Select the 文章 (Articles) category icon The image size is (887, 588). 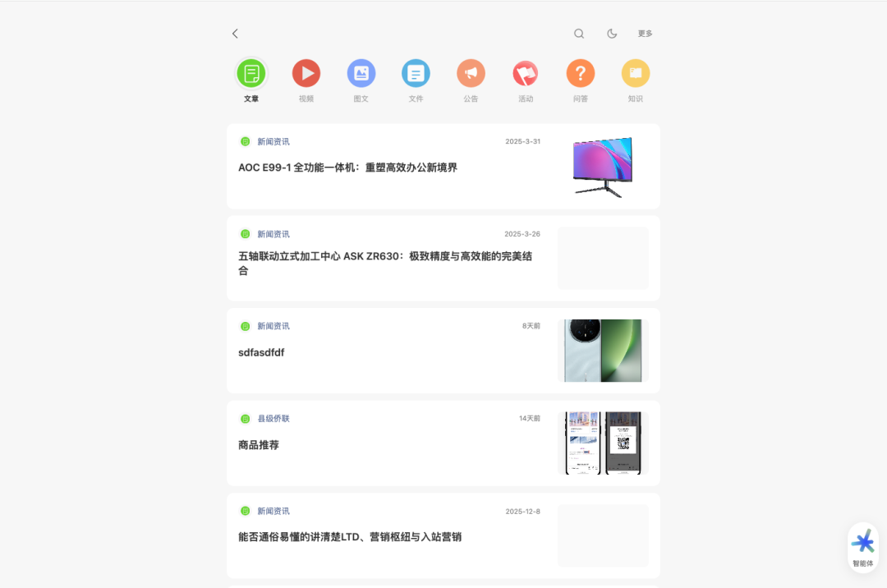coord(251,73)
